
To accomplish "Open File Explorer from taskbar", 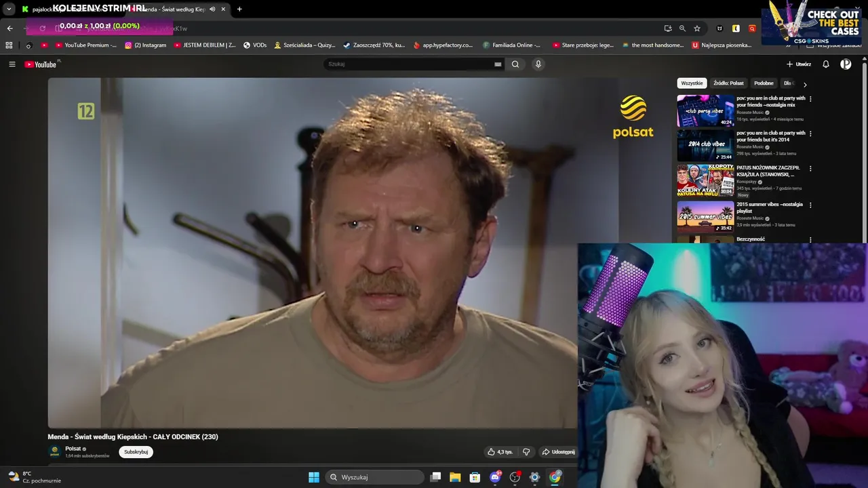I will tap(455, 477).
